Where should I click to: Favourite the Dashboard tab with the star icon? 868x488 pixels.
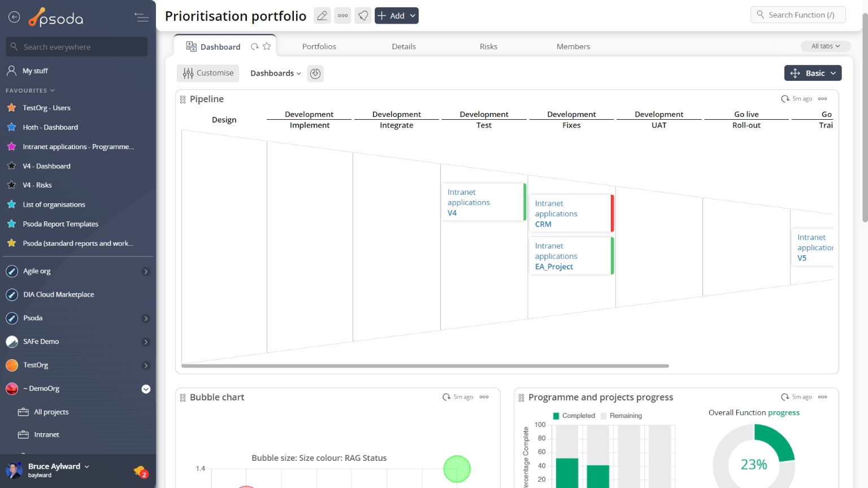coord(267,46)
